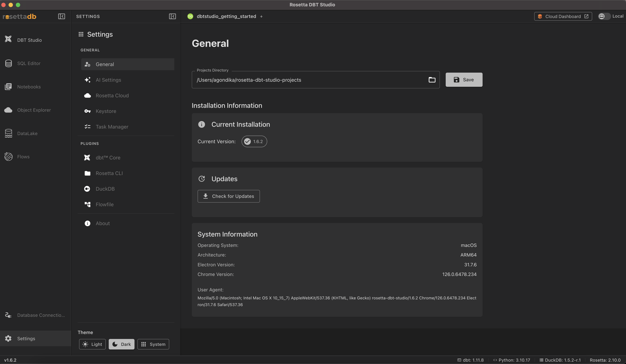This screenshot has height=364, width=626.
Task: Open dbt Core plugin settings
Action: coord(128,158)
